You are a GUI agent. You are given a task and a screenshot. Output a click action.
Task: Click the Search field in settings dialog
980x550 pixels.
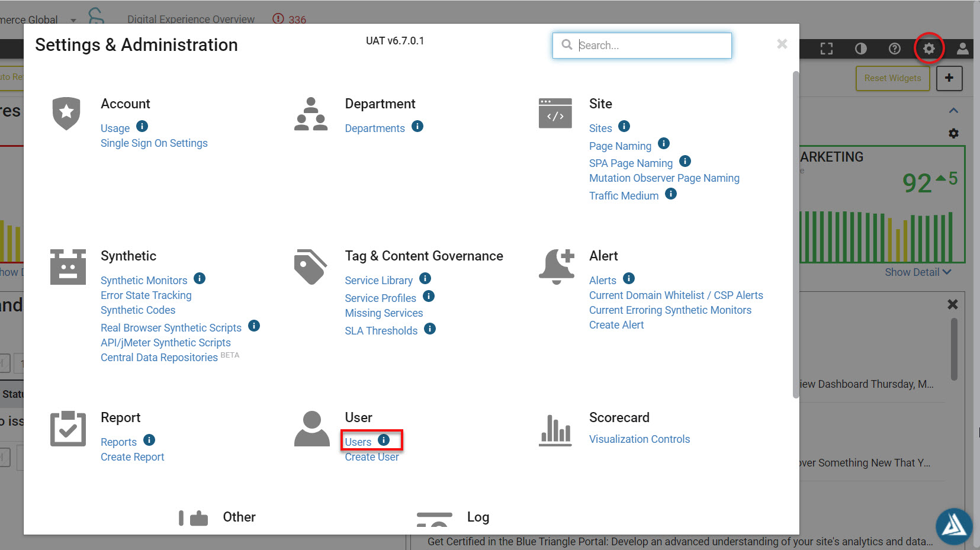pyautogui.click(x=642, y=46)
